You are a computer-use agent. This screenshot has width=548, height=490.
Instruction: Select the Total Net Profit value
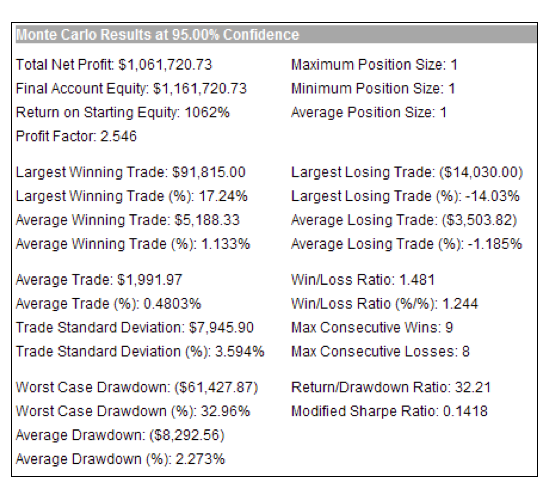pos(165,65)
